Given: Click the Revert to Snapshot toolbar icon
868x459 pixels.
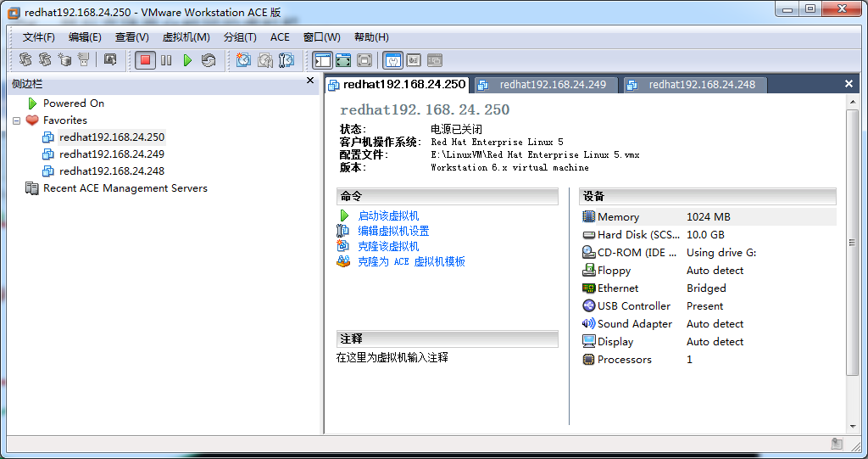Looking at the screenshot, I should click(265, 60).
